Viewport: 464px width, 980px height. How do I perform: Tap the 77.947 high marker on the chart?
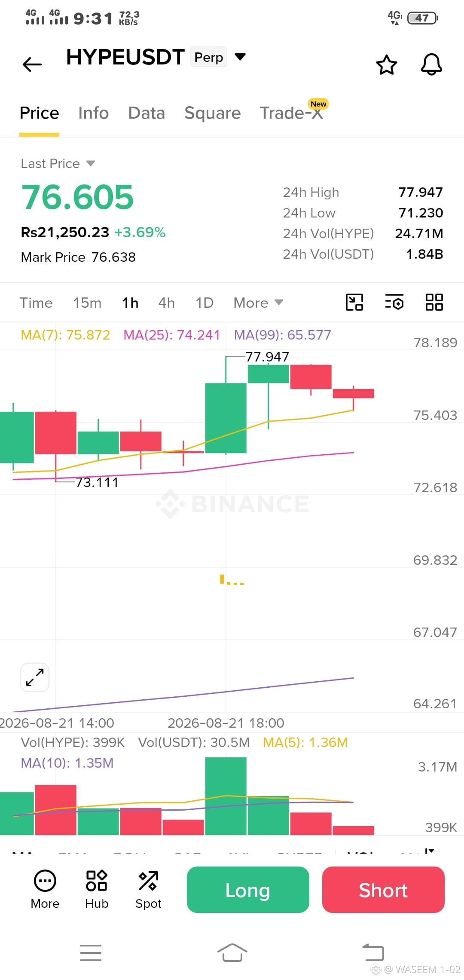click(x=267, y=357)
